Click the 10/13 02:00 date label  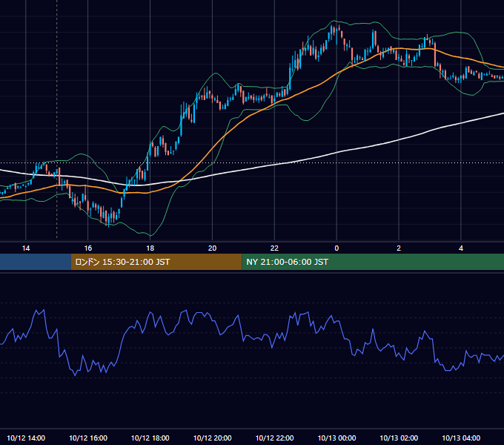tap(399, 438)
